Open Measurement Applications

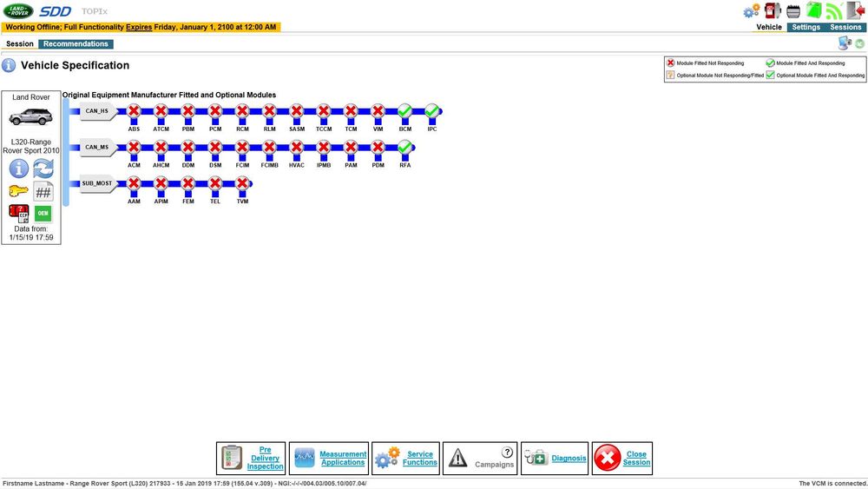point(329,458)
